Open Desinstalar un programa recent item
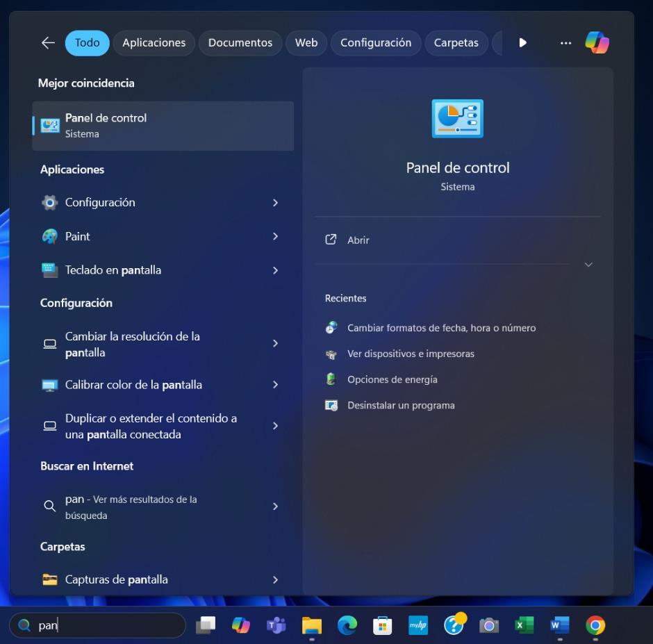Image resolution: width=653 pixels, height=644 pixels. tap(401, 405)
